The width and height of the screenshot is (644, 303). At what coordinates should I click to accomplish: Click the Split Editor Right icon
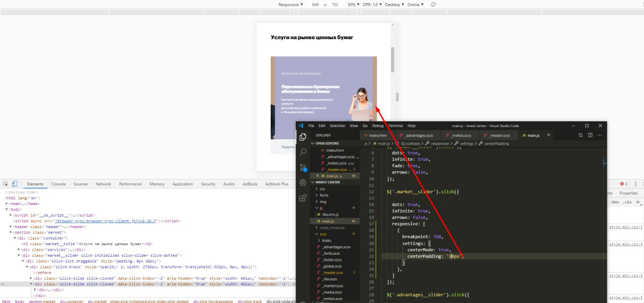(591, 135)
